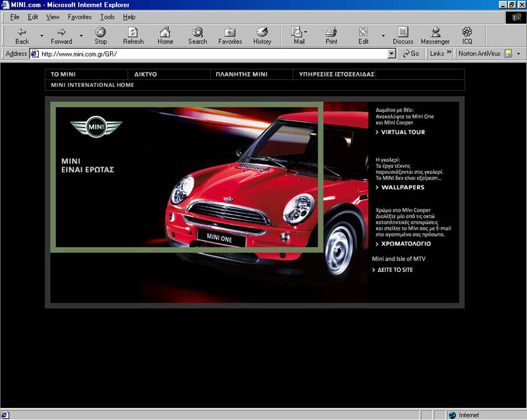Viewport: 527px width, 420px height.
Task: Open the Tools menu
Action: point(107,16)
